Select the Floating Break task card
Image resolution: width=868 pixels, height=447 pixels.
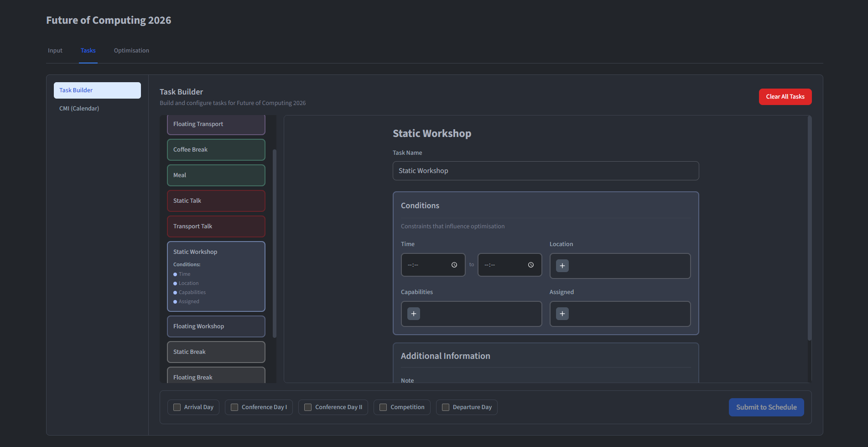[x=216, y=376]
